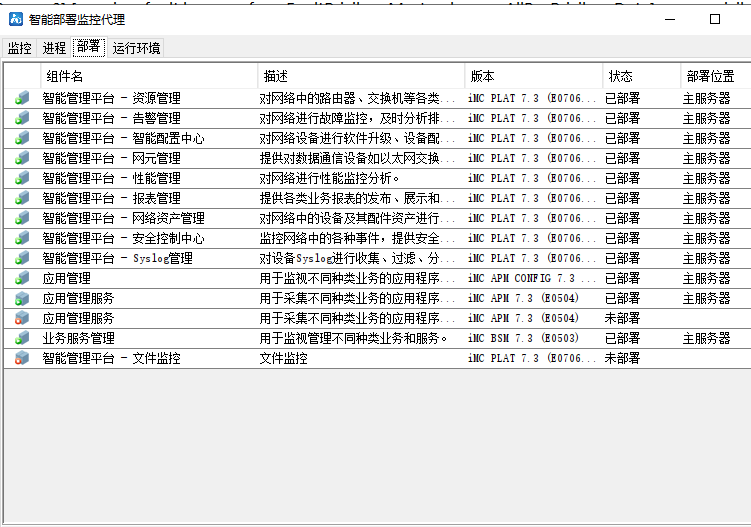The image size is (751, 527).
Task: Click version iMC BSM 7.3 (E0503)
Action: point(523,338)
